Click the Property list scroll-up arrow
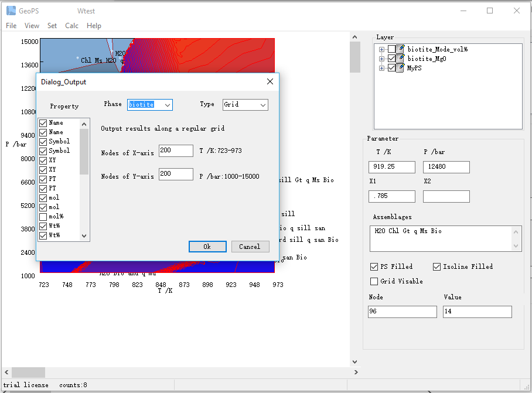Image resolution: width=532 pixels, height=393 pixels. tap(84, 124)
